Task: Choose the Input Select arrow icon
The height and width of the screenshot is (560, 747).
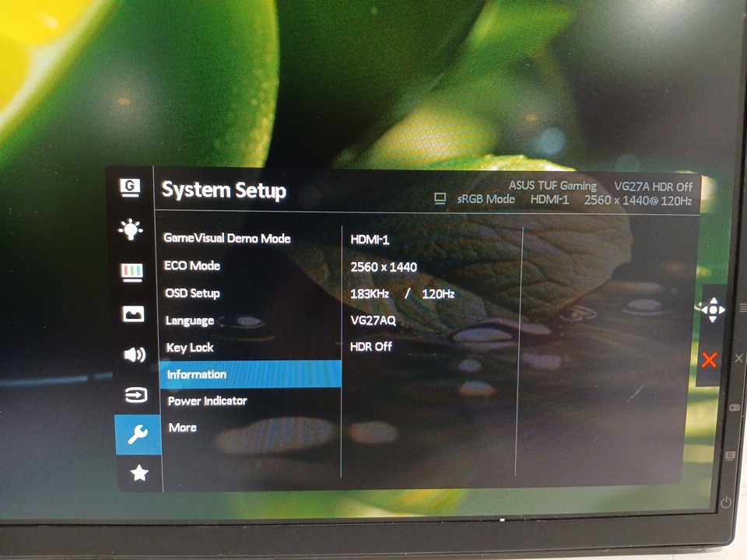Action: pyautogui.click(x=135, y=395)
